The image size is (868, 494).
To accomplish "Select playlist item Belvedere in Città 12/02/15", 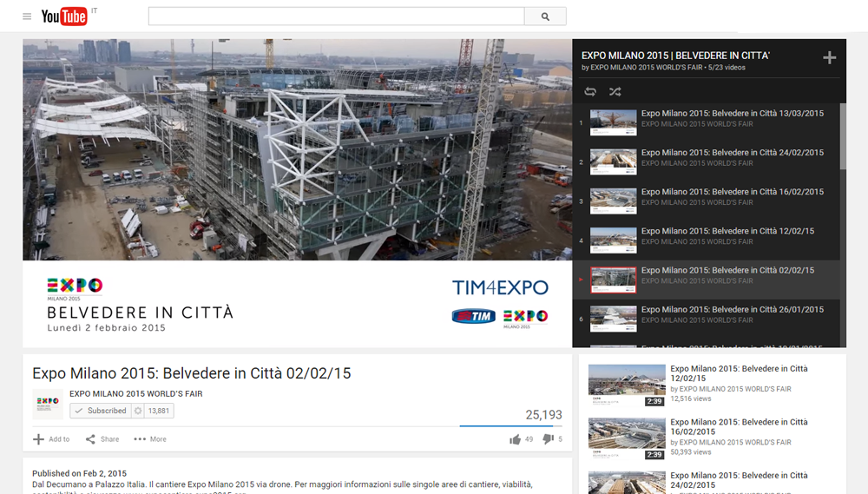I will click(707, 240).
